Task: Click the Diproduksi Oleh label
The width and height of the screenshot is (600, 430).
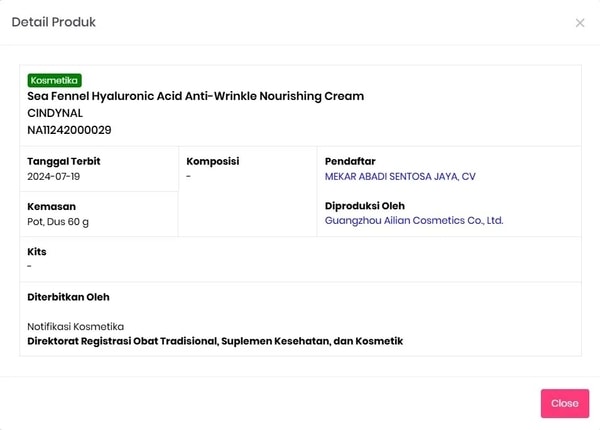Action: [x=364, y=205]
